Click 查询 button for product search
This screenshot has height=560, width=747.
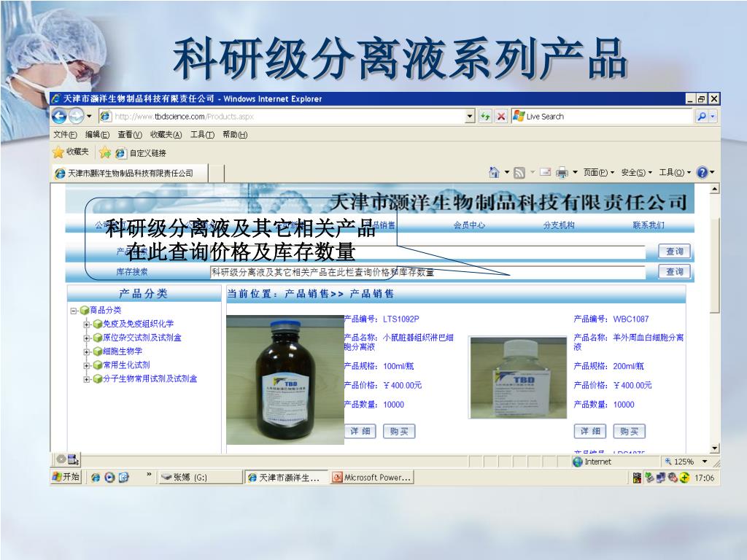click(x=674, y=252)
